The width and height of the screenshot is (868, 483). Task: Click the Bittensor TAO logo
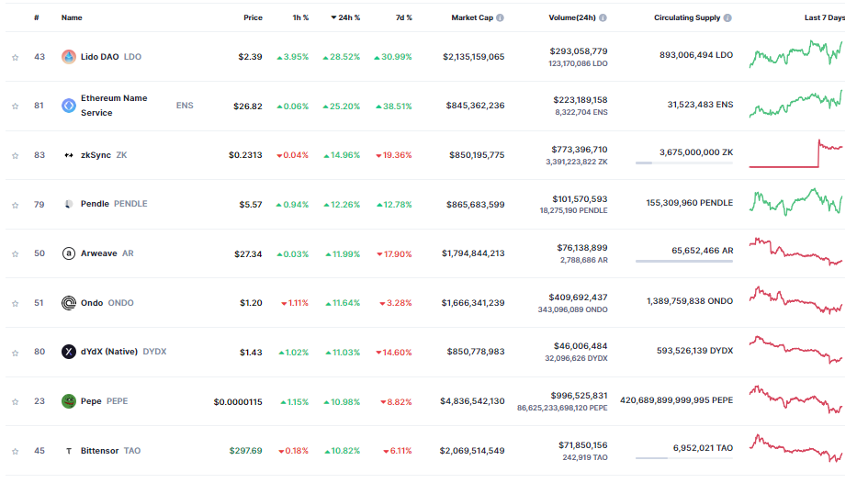pos(69,451)
